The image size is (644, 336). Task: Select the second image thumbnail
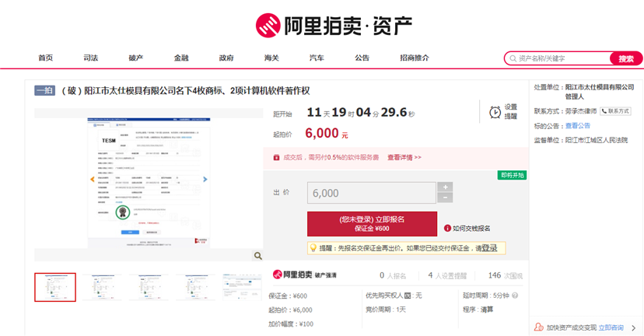(x=102, y=287)
